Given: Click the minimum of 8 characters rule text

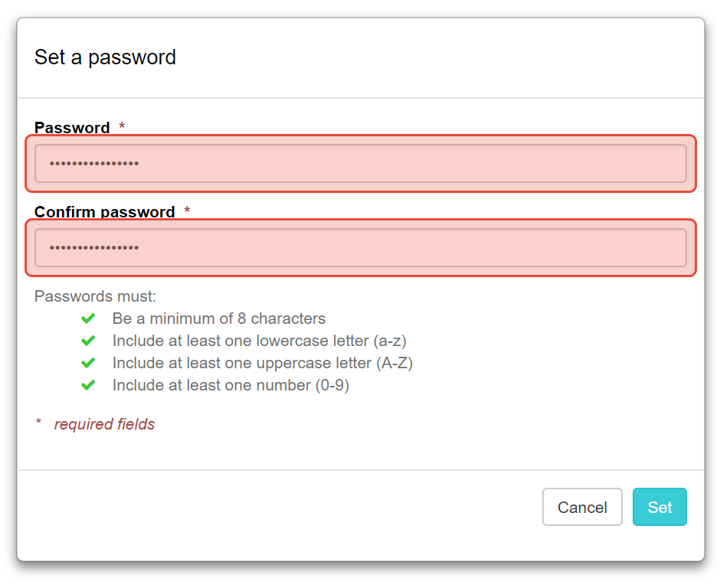Looking at the screenshot, I should 218,318.
